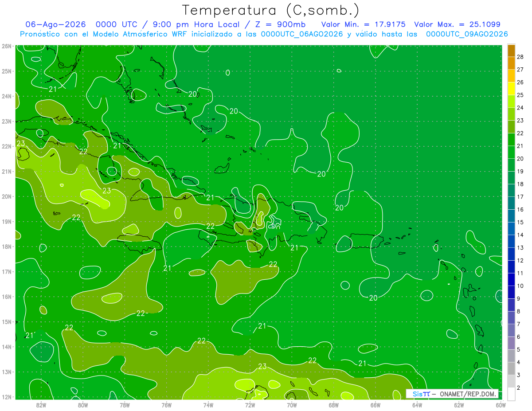Click the '25N' latitude label
Image resolution: width=532 pixels, height=411 pixels.
7,71
